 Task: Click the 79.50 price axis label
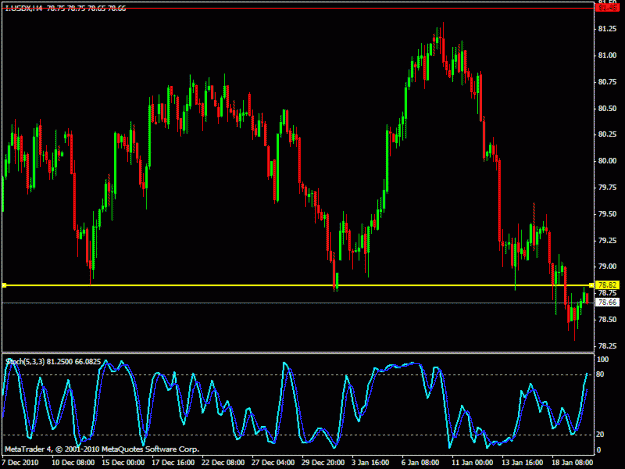(x=607, y=214)
